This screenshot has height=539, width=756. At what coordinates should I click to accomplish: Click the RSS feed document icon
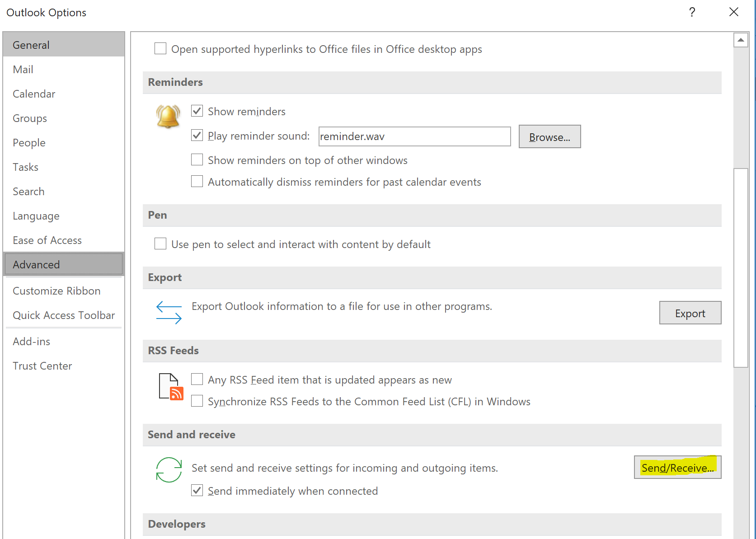(171, 387)
